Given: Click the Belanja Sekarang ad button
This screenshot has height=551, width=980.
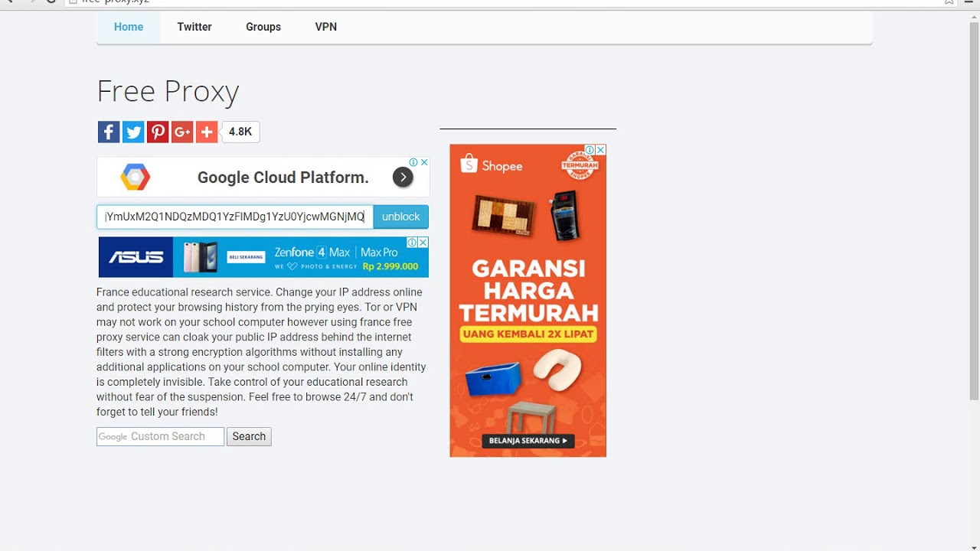Looking at the screenshot, I should click(528, 441).
